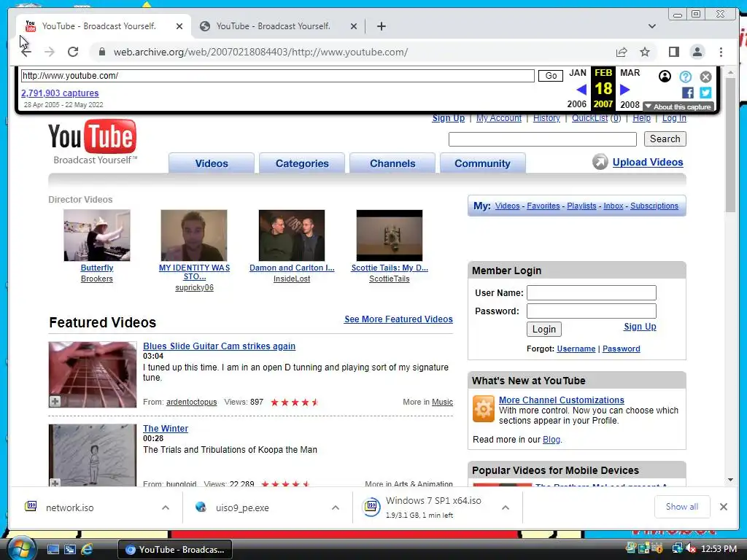The width and height of the screenshot is (747, 560).
Task: Close the second YouTube tab
Action: [354, 26]
